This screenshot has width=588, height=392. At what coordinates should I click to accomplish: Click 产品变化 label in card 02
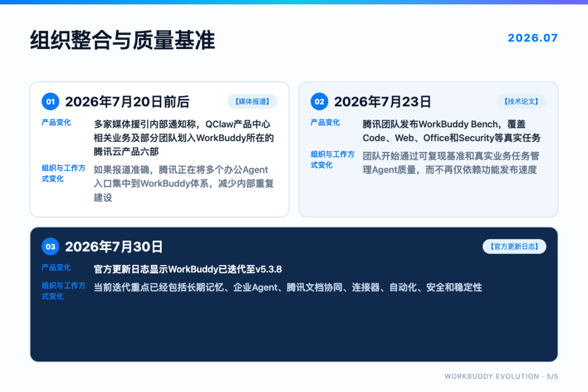[x=324, y=122]
